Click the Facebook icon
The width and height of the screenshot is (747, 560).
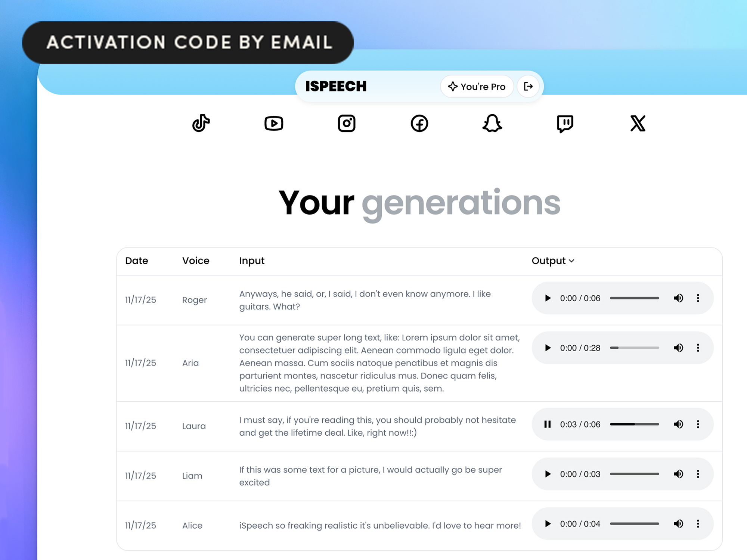click(419, 123)
